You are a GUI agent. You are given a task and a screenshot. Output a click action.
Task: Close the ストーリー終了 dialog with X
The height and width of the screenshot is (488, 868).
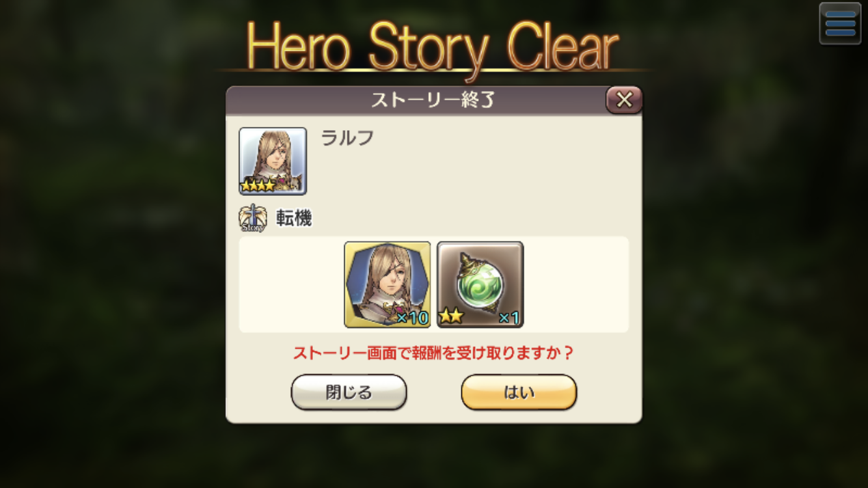(x=624, y=100)
